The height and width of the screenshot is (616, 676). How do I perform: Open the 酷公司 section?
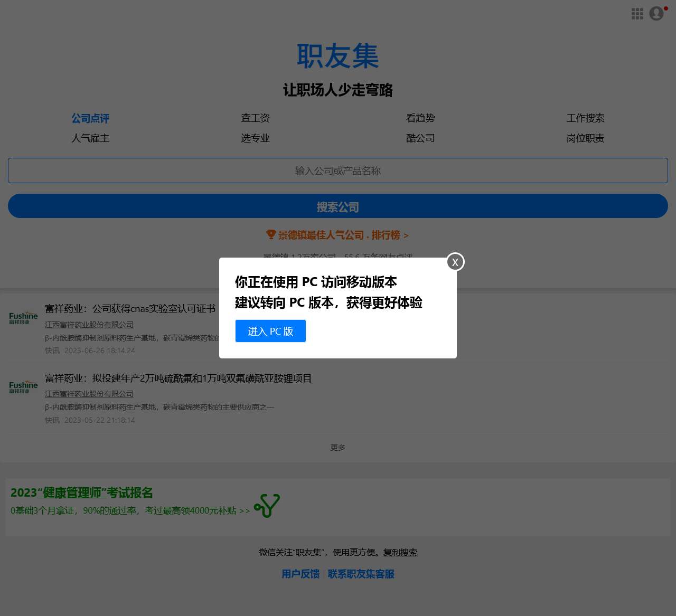click(420, 138)
